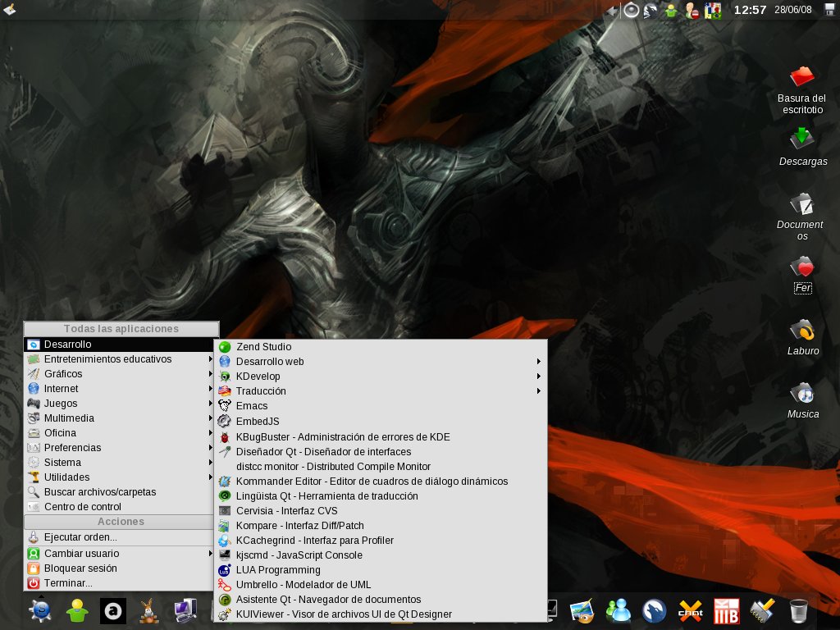Screen dimensions: 840x630
Task: Expand the Internet category
Action: (120, 388)
